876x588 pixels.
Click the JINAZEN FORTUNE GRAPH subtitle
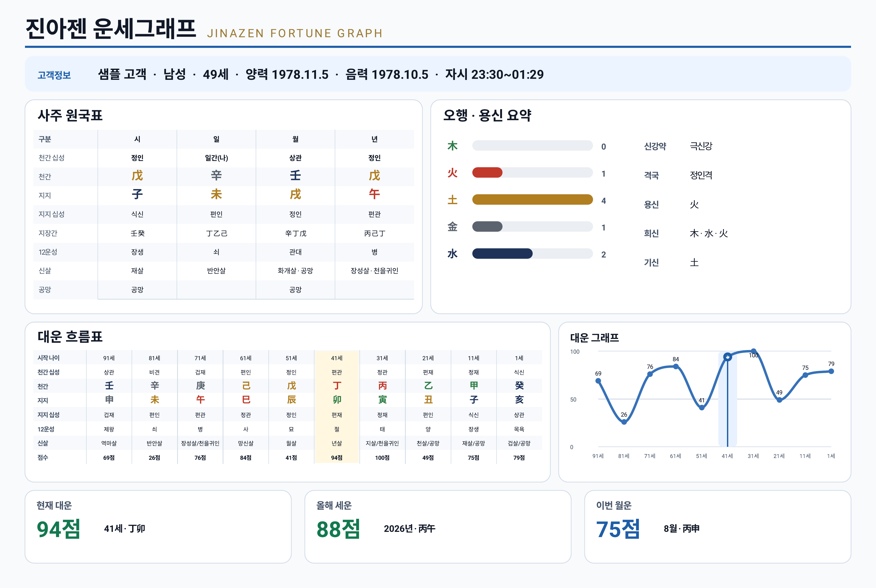pyautogui.click(x=295, y=33)
